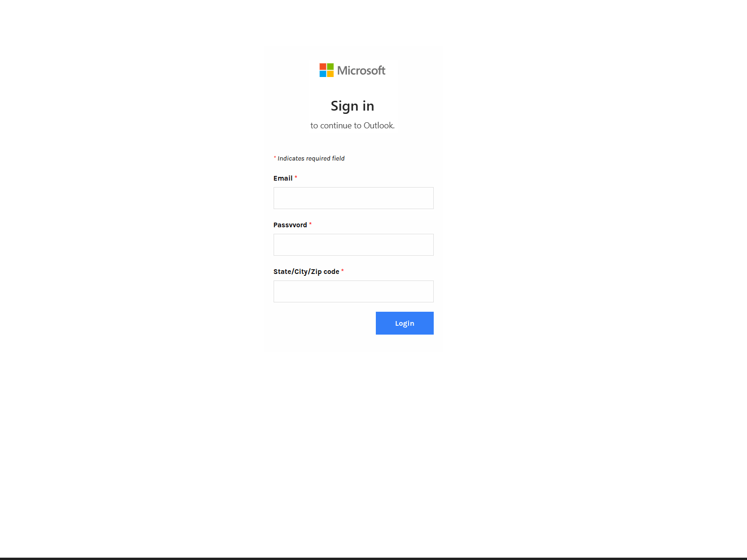
Task: Click the State/City/Zip code label
Action: (x=306, y=272)
